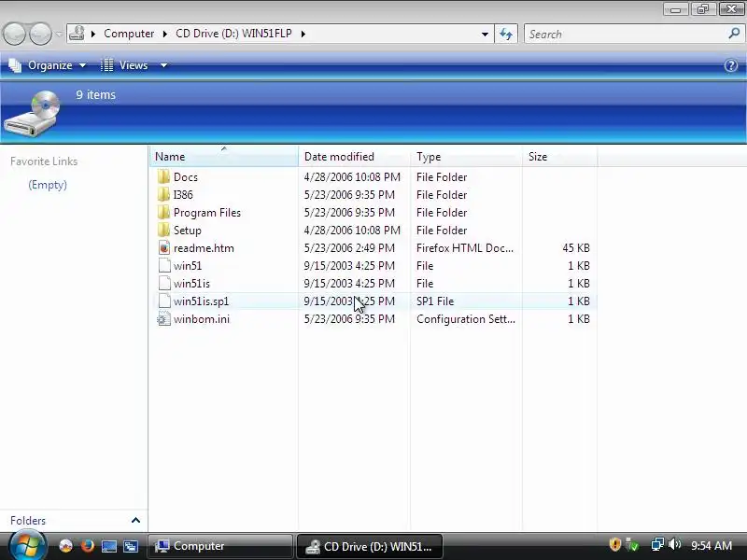Click the volume speaker tray icon

point(675,544)
